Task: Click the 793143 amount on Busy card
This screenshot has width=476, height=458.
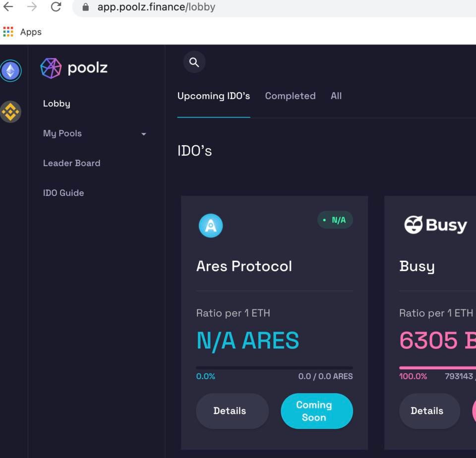Action: (x=459, y=376)
